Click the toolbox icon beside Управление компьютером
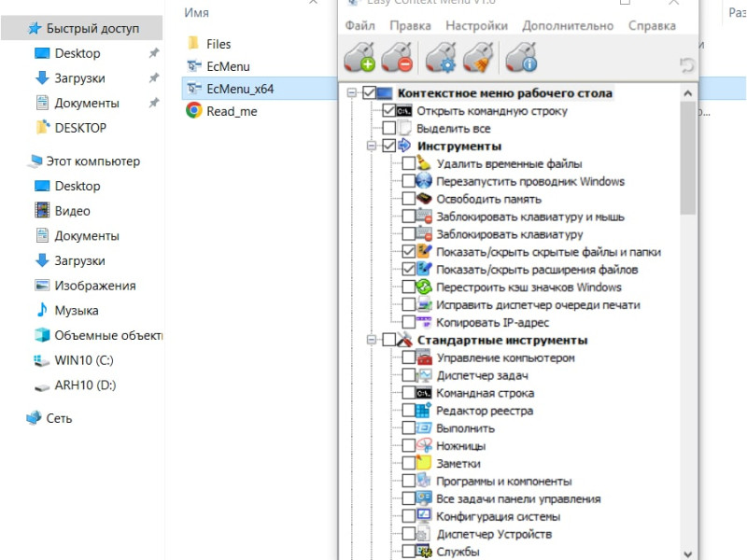 pos(424,357)
